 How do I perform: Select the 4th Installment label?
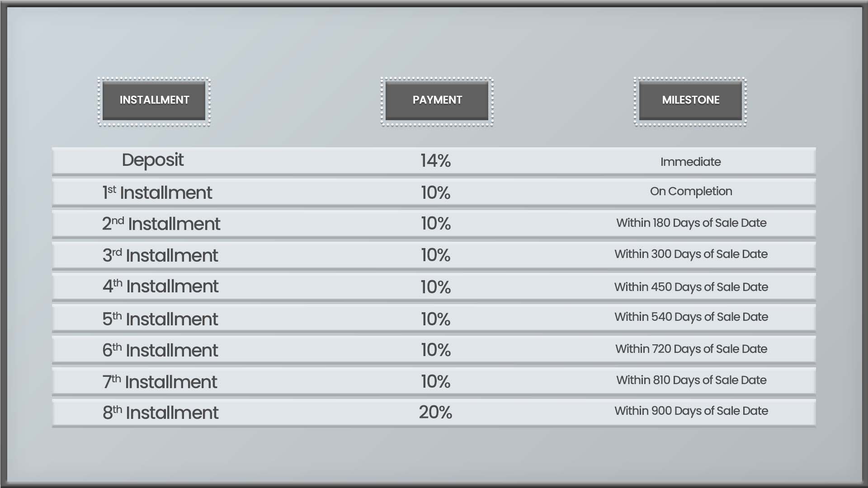point(160,286)
